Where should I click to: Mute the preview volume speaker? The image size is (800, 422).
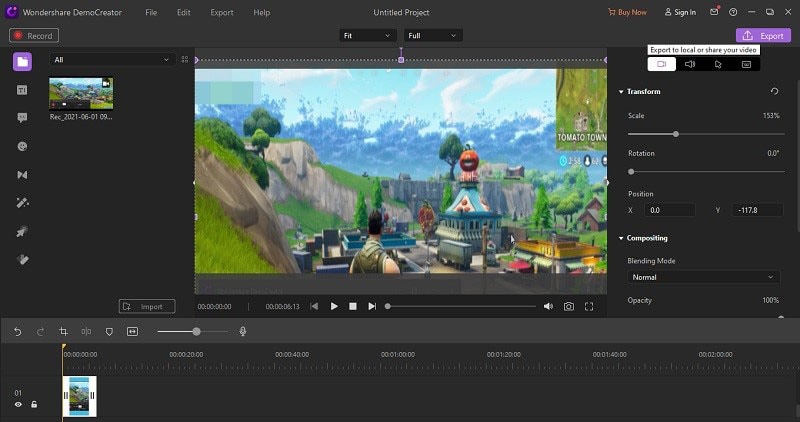(x=548, y=307)
